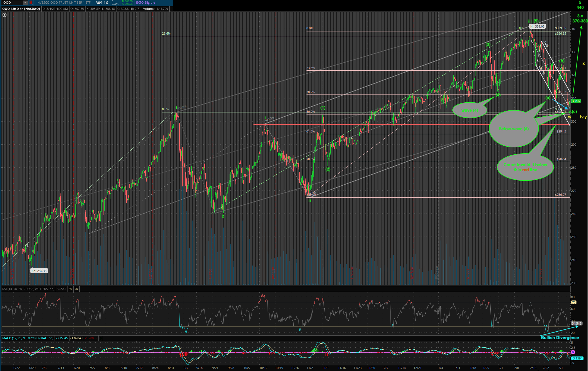Click the bid price B: 308.60
This screenshot has height=371, width=588.
point(127,1)
